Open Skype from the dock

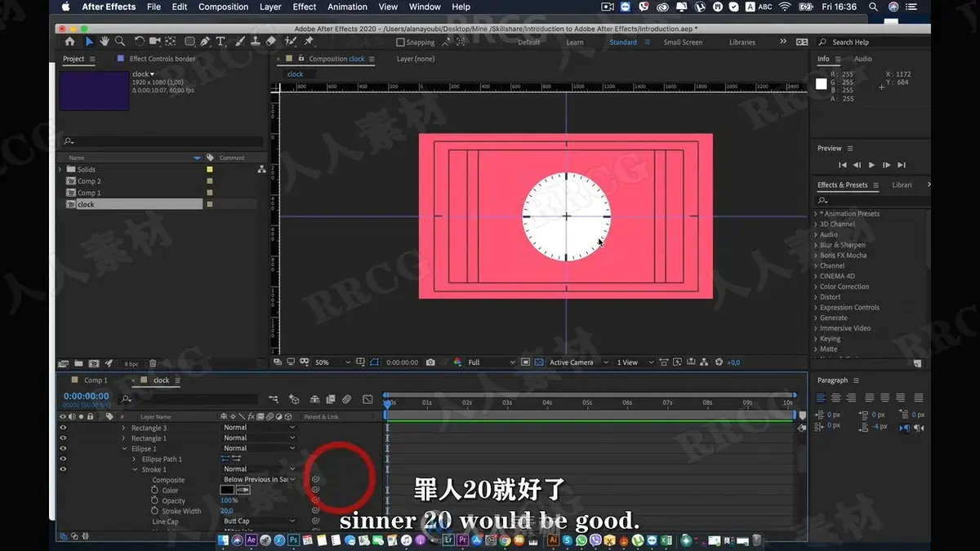(x=567, y=540)
